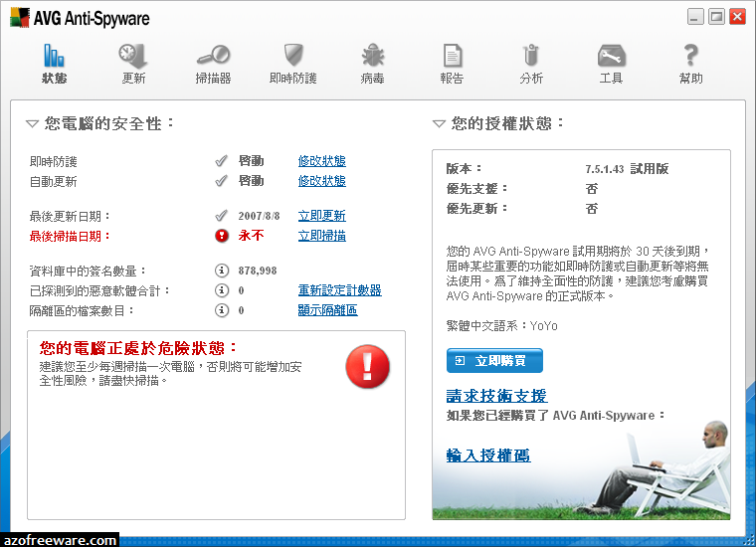Click the 顯示隔離區 link
Viewport: 756px width, 547px height.
click(x=327, y=310)
